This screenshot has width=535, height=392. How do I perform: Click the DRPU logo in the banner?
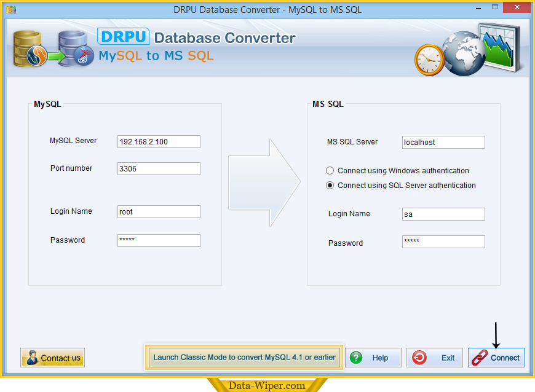[x=123, y=36]
